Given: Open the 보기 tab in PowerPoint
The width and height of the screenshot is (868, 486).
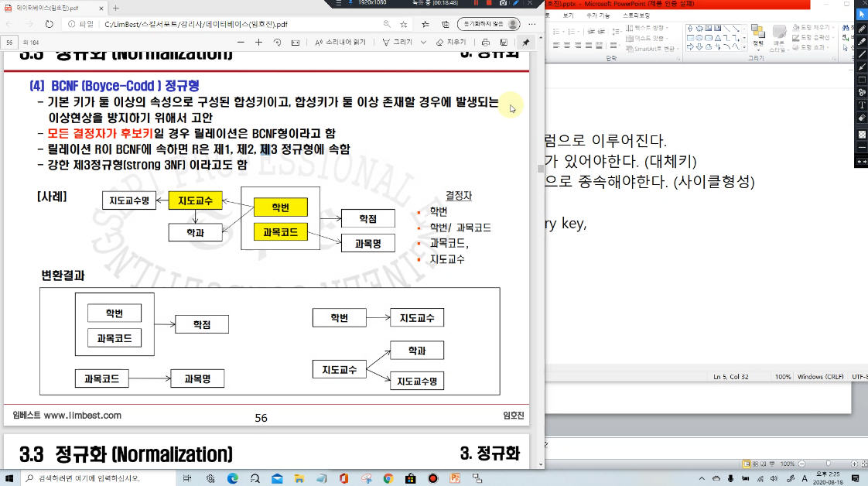Looking at the screenshot, I should click(x=569, y=15).
